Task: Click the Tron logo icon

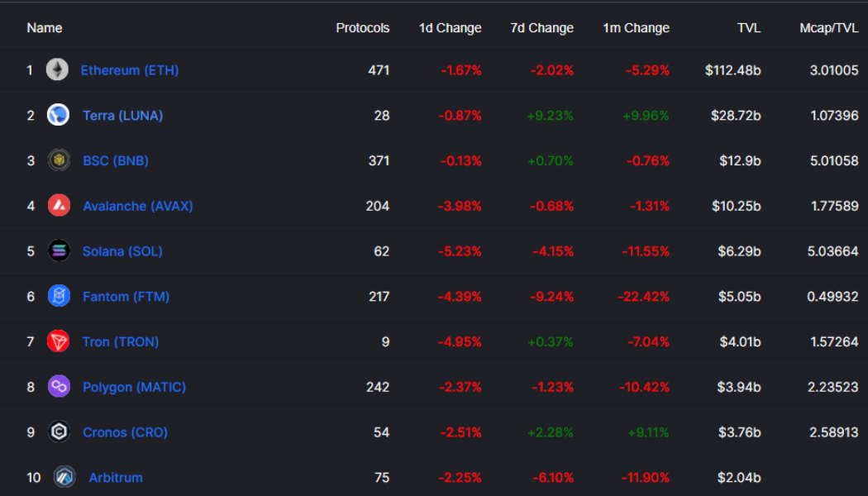Action: (59, 341)
